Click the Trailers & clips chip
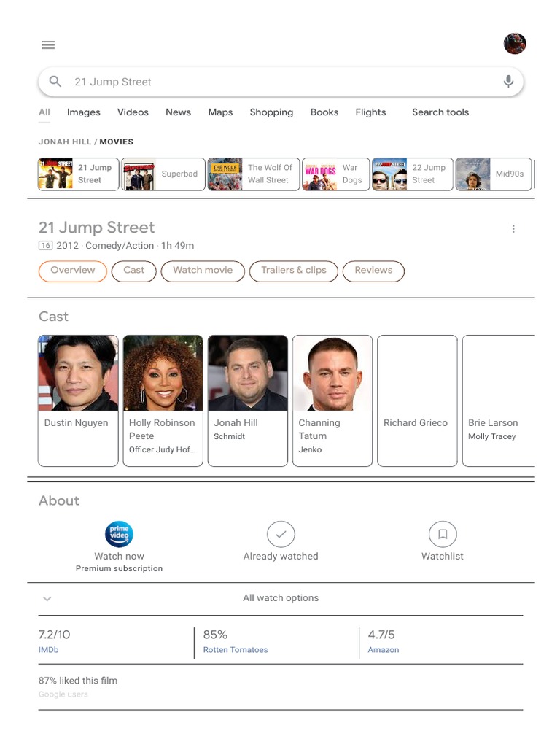Screen dimensions: 560x747 (294, 271)
